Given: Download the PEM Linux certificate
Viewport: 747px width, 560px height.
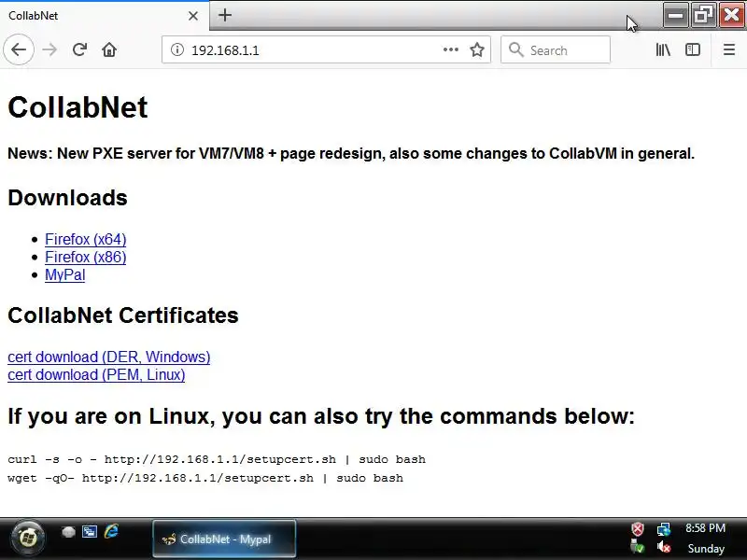Looking at the screenshot, I should click(96, 375).
